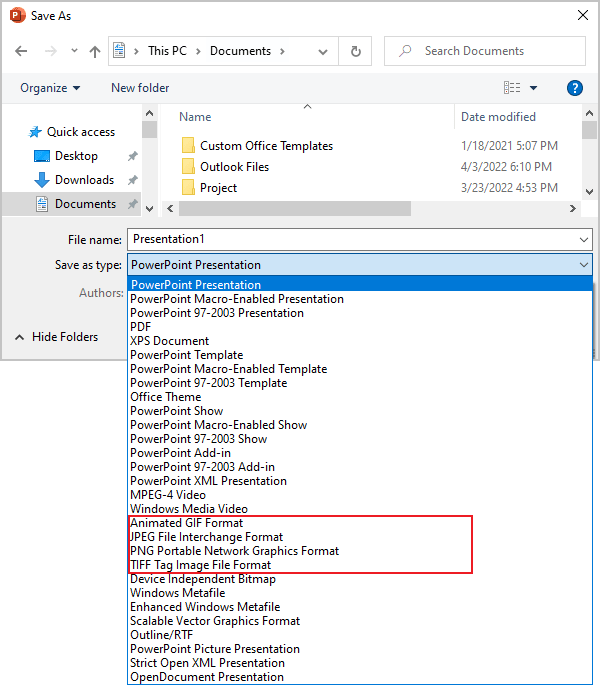Screen dimensions: 600x685
Task: Select Animated GIF Format option
Action: pyautogui.click(x=187, y=523)
